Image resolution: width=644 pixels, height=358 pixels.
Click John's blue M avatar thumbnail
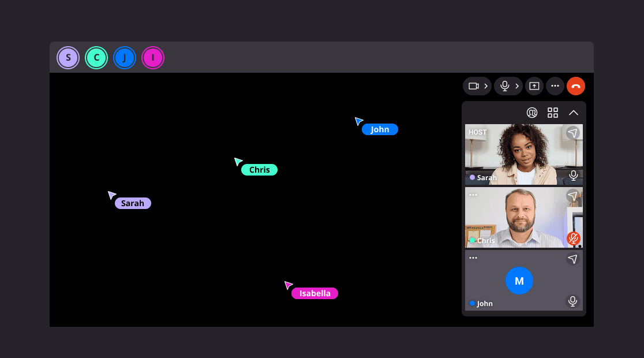pyautogui.click(x=519, y=280)
